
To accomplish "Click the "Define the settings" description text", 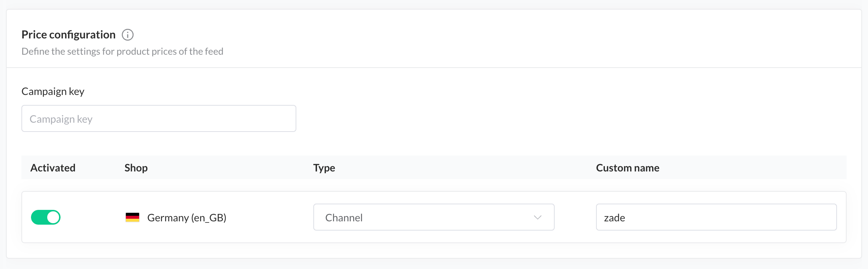I will (122, 51).
